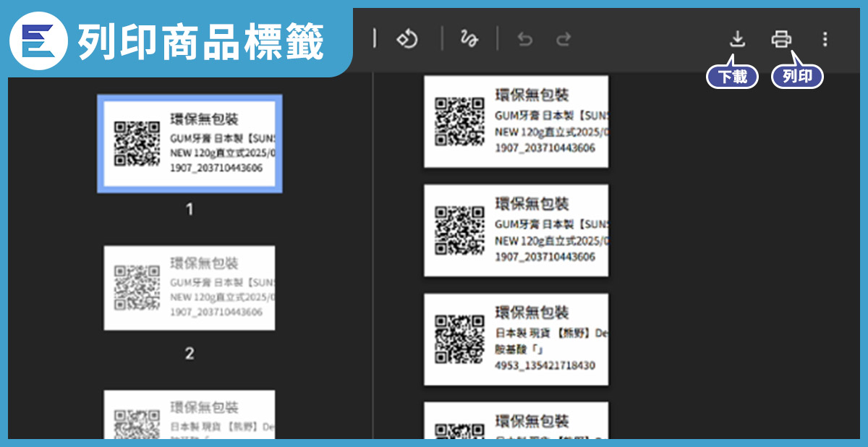
Task: Click the blue E logo icon
Action: click(x=38, y=41)
